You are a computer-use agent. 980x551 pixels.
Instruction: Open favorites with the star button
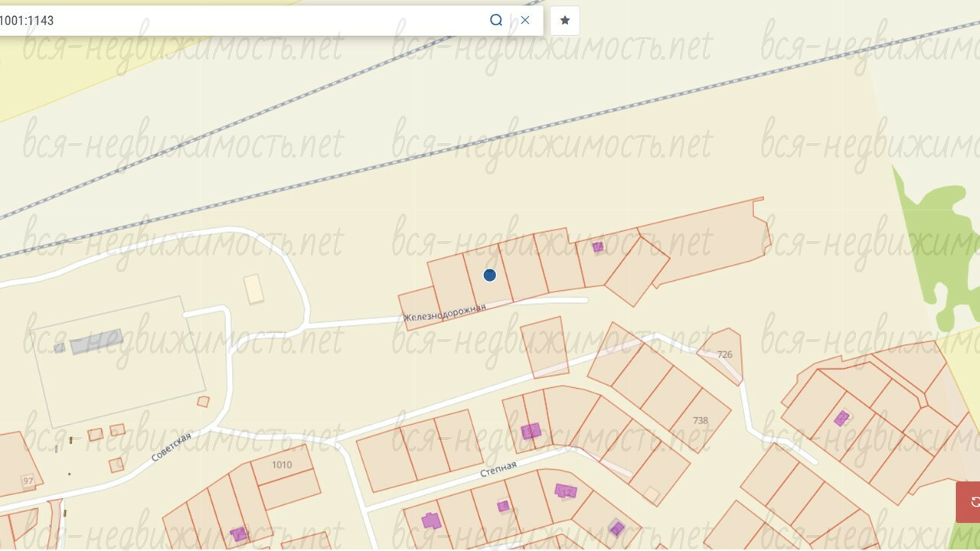565,21
